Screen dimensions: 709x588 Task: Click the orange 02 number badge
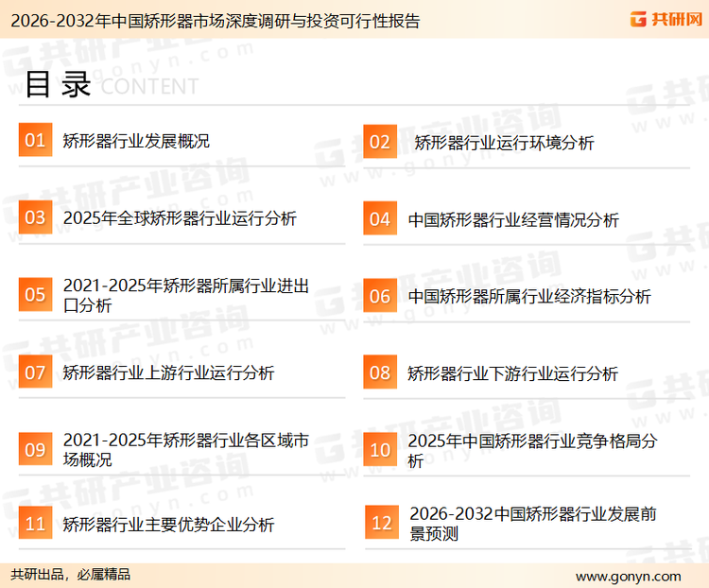pyautogui.click(x=379, y=142)
